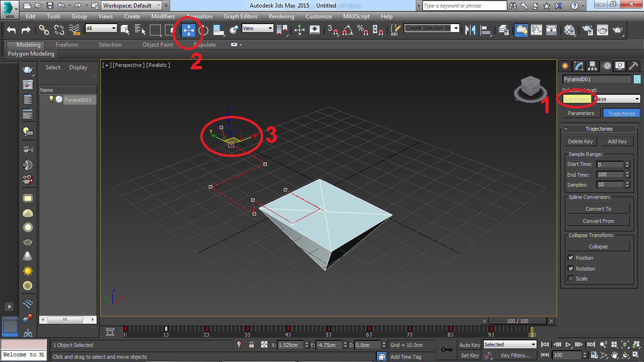This screenshot has height=362, width=644.
Task: Click the Play Animation button
Action: [x=568, y=345]
